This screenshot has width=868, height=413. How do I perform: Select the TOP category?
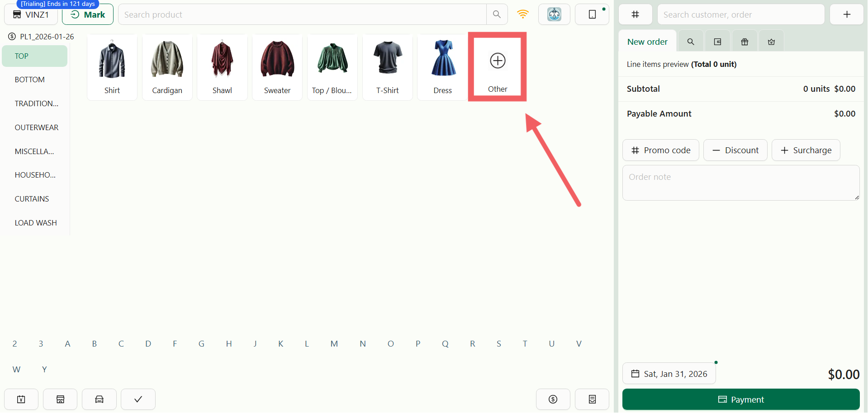35,56
